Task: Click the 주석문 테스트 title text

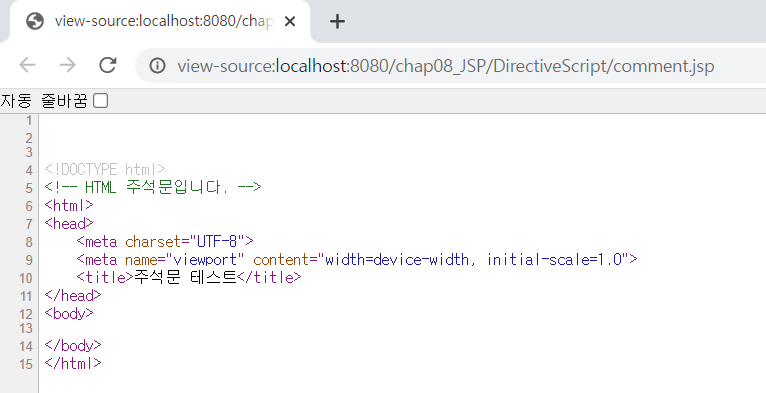Action: click(185, 277)
